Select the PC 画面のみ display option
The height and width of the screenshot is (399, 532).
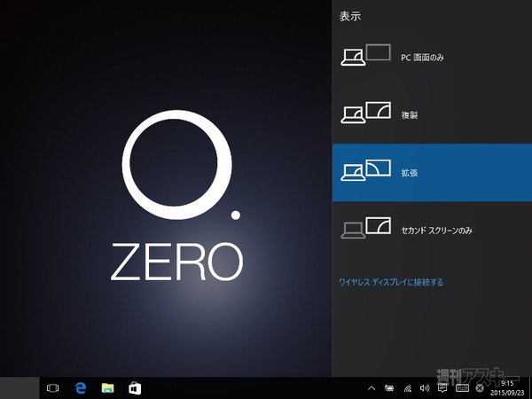(432, 57)
